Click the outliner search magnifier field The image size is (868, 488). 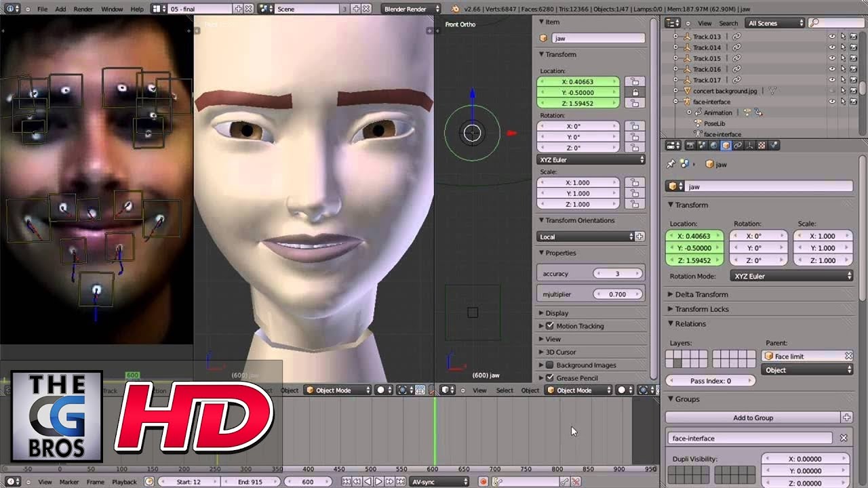pyautogui.click(x=835, y=23)
